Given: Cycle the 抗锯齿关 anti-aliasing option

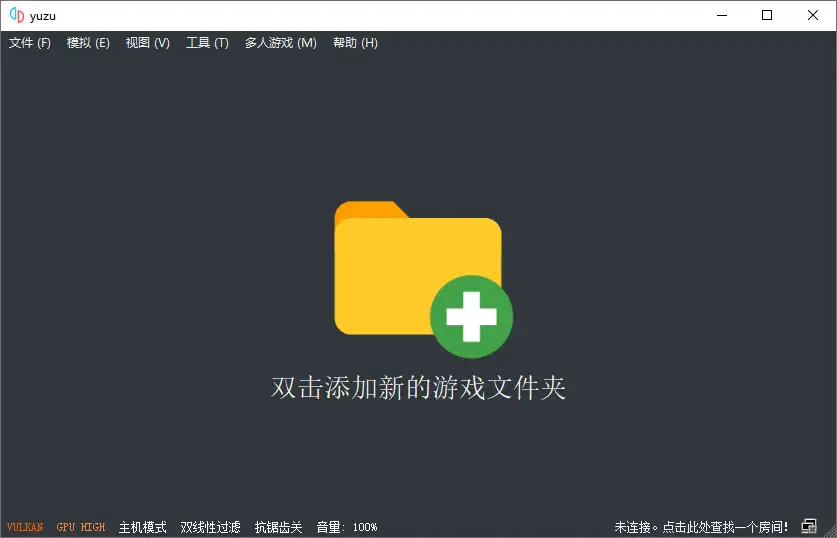Looking at the screenshot, I should (x=279, y=527).
